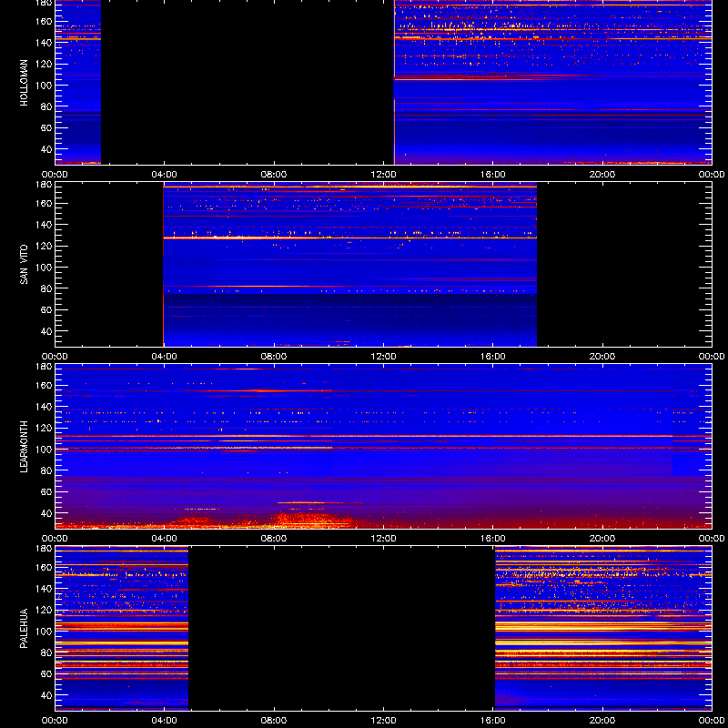Choose the 04:00 time label under Palehua panel
This screenshot has height=728, width=728.
coord(165,721)
